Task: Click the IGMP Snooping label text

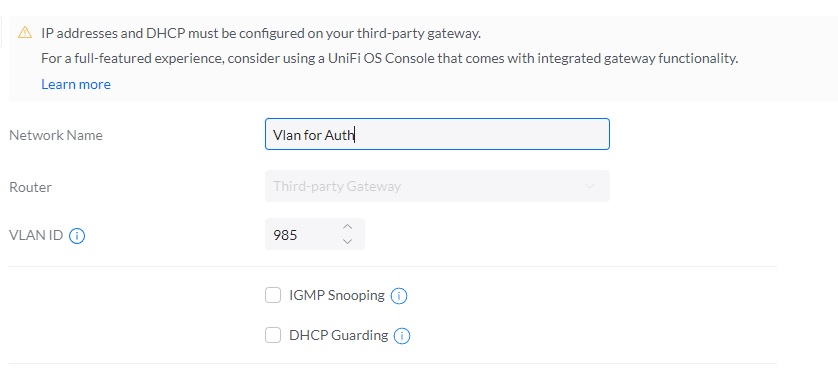Action: (x=337, y=295)
